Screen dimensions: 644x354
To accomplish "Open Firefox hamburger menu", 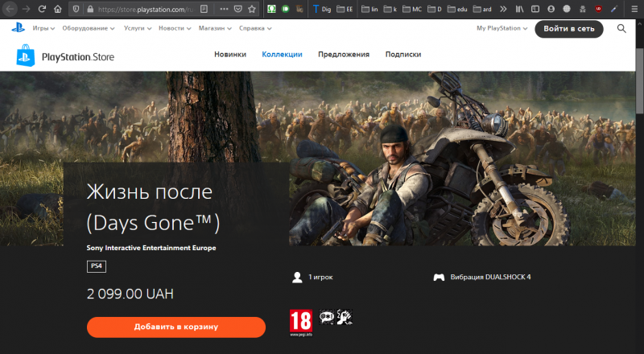I will coord(634,9).
